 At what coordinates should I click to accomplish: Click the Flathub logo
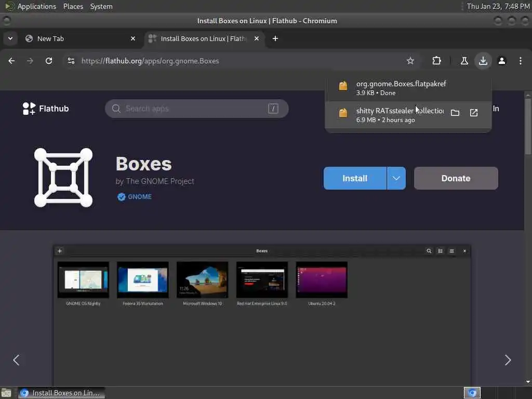29,109
